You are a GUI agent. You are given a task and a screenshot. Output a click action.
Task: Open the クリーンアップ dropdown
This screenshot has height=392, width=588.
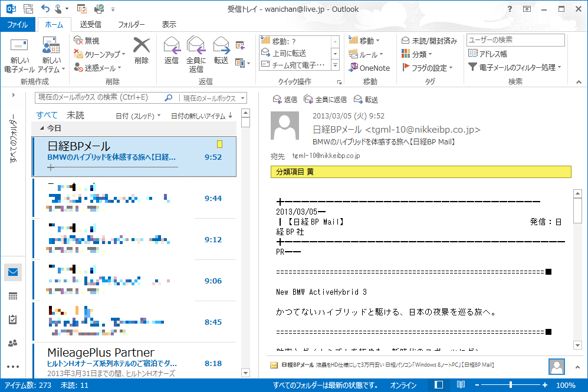point(99,54)
